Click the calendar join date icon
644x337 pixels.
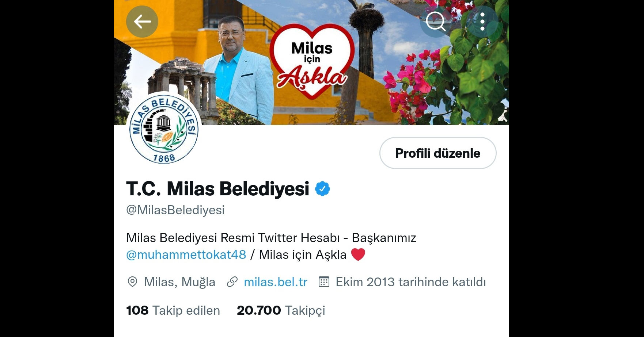324,282
